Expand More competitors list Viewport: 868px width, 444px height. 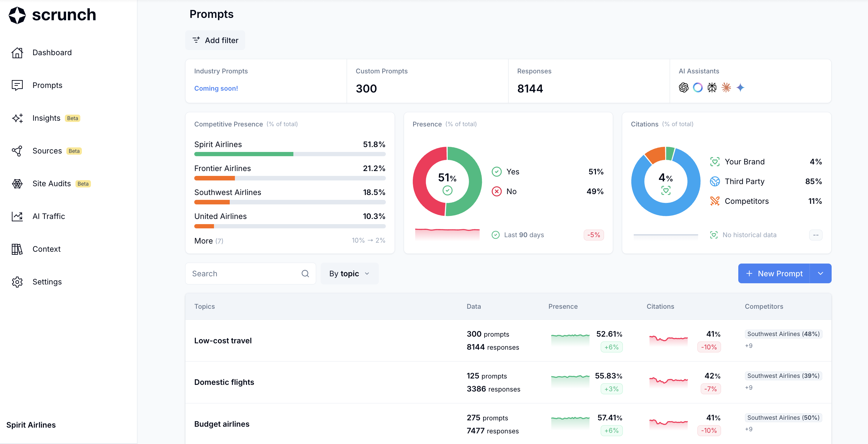tap(208, 241)
